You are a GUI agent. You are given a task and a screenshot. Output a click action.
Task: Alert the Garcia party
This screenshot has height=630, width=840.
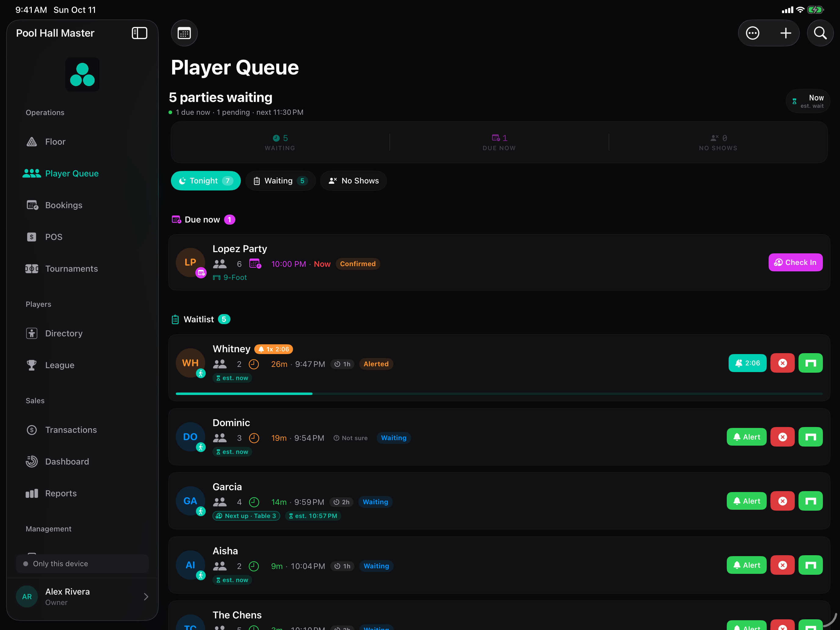pos(747,501)
